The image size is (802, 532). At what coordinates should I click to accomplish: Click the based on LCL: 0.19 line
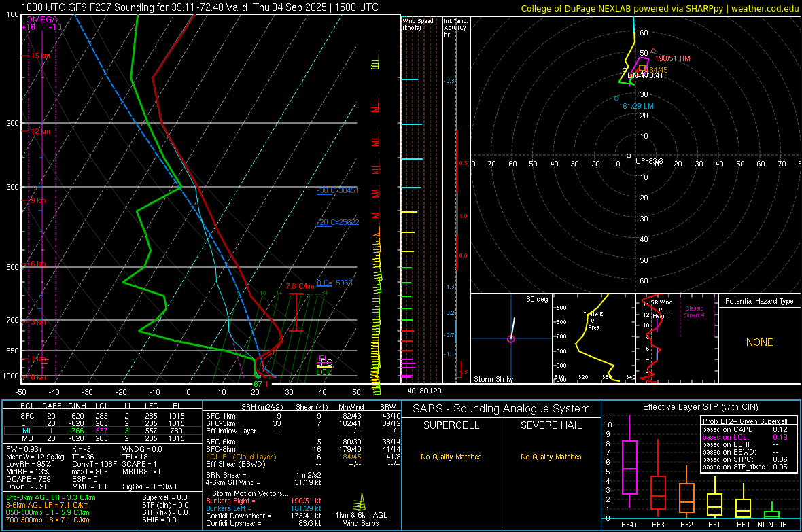tap(745, 437)
